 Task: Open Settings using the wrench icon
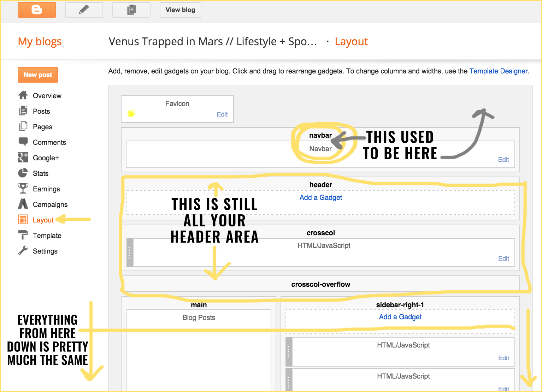pyautogui.click(x=23, y=251)
